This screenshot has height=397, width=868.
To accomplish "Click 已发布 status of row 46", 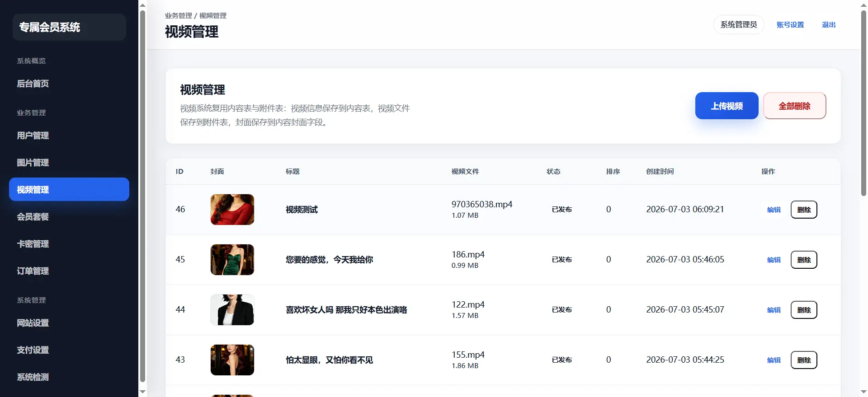I will pos(562,210).
